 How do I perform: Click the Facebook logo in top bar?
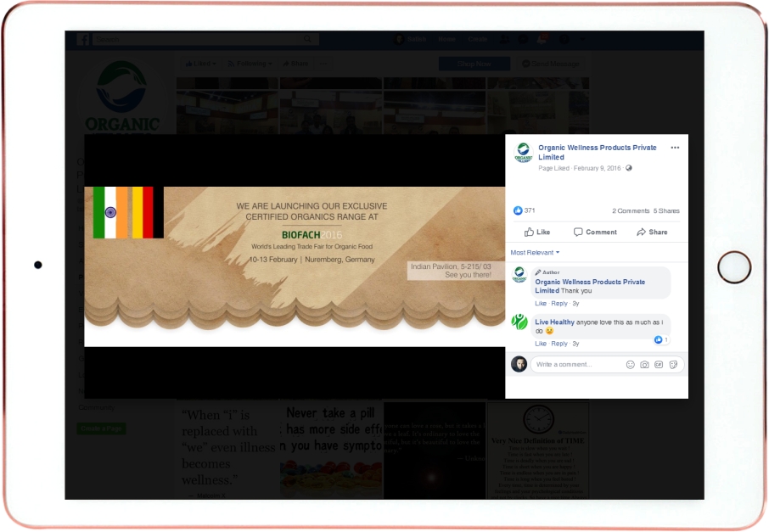83,39
